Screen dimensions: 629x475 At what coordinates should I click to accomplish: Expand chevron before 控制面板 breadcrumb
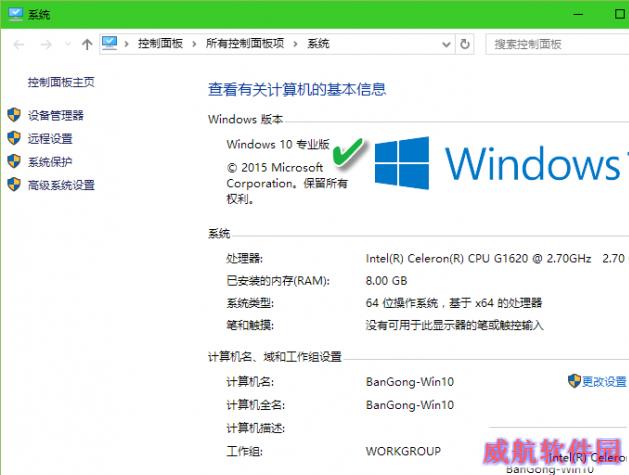pos(126,44)
